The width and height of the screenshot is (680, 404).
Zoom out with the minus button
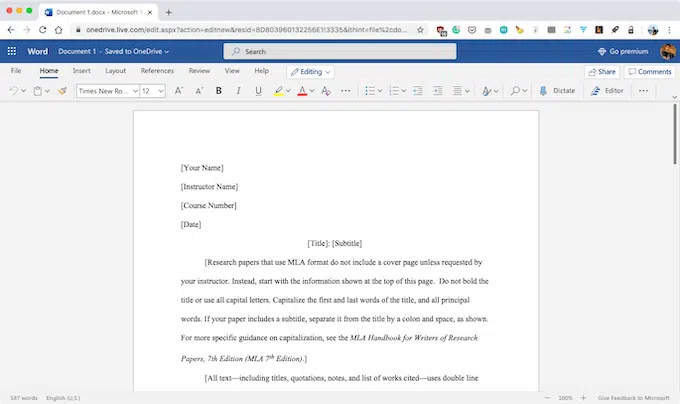coord(548,397)
